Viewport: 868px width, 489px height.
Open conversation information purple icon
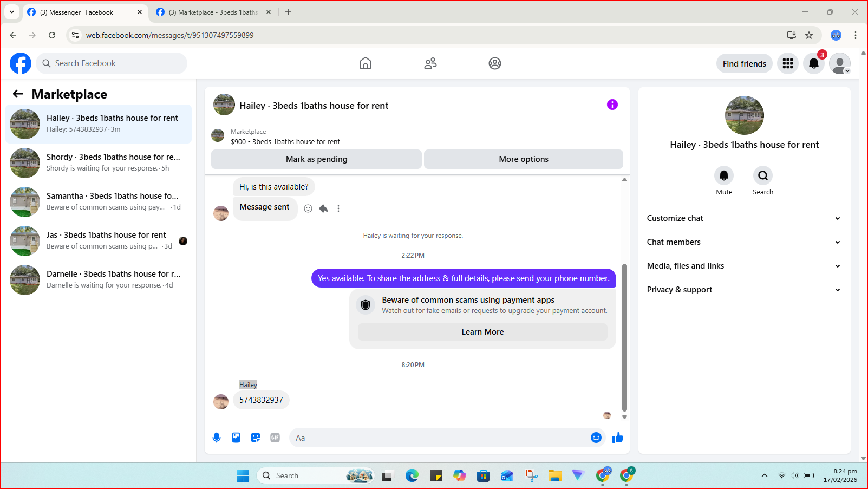(x=612, y=105)
